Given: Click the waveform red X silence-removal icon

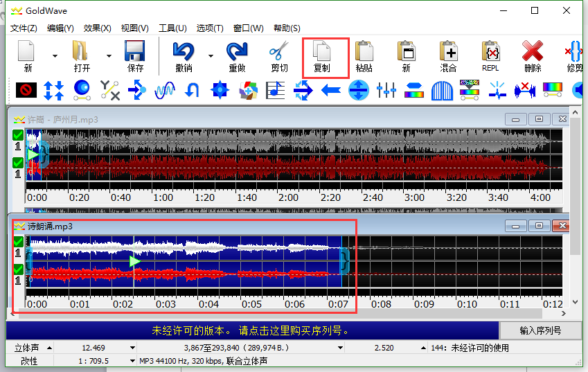Looking at the screenshot, I should pyautogui.click(x=525, y=90).
